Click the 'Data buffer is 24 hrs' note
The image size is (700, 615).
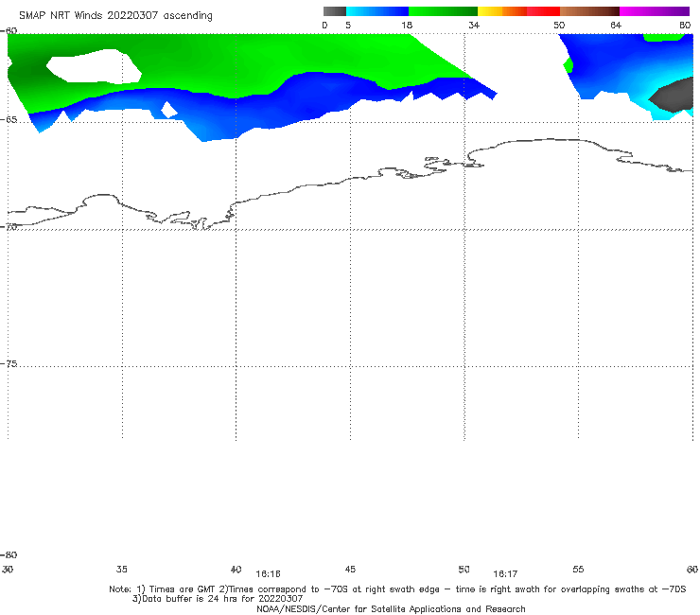218,599
